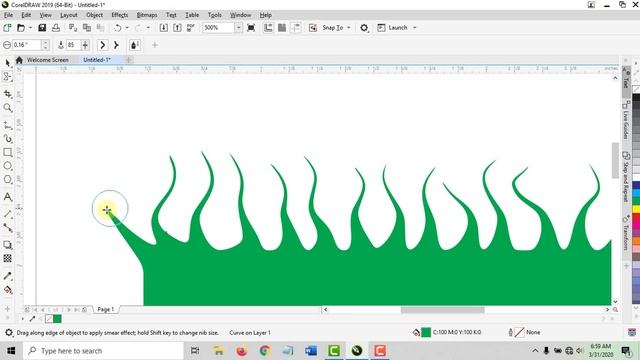
Task: Toggle Show Rulers button
Action: 268,28
